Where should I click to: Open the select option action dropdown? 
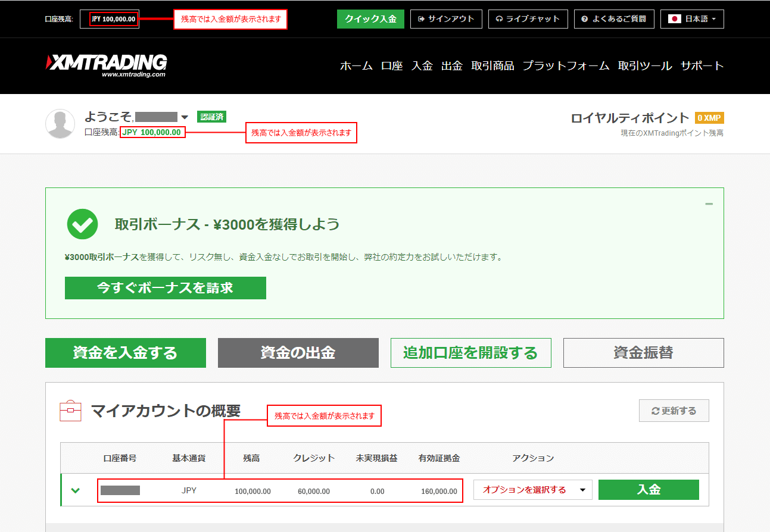point(532,490)
